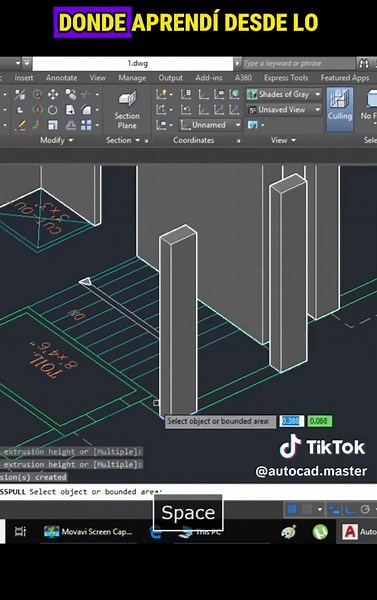
Task: Click the 0.068 dynamic input field
Action: 320,421
